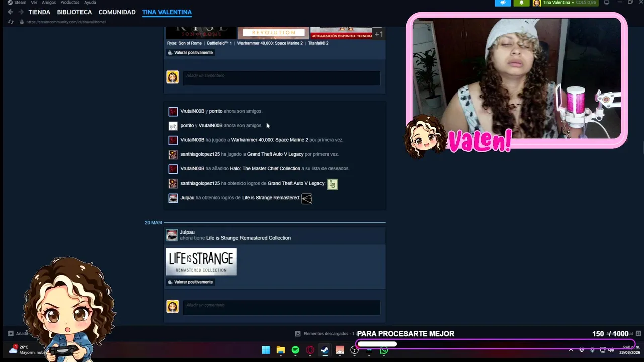Open Warhammer 40,000: Space Marine 2 caption link
The height and width of the screenshot is (362, 644).
pos(270,43)
